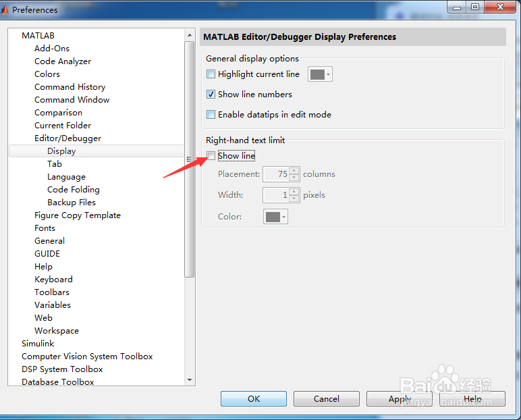Viewport: 521px width, 420px height.
Task: Select Database Toolbox
Action: point(58,382)
